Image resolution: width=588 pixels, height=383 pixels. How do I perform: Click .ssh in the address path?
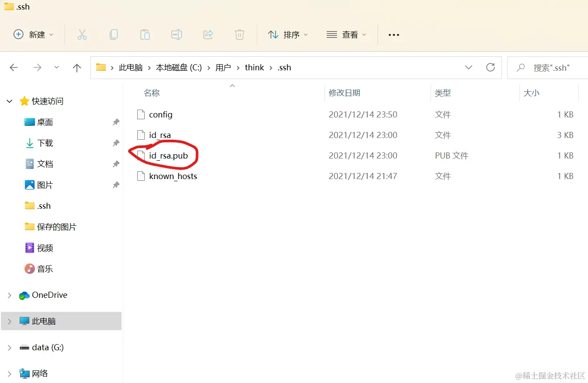pos(284,67)
